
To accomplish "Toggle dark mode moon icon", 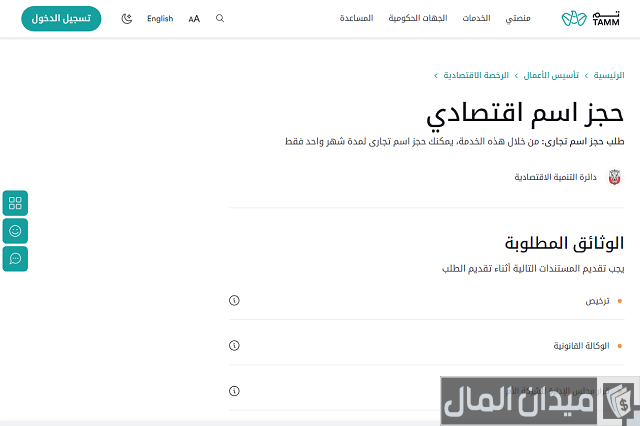I will [x=127, y=19].
